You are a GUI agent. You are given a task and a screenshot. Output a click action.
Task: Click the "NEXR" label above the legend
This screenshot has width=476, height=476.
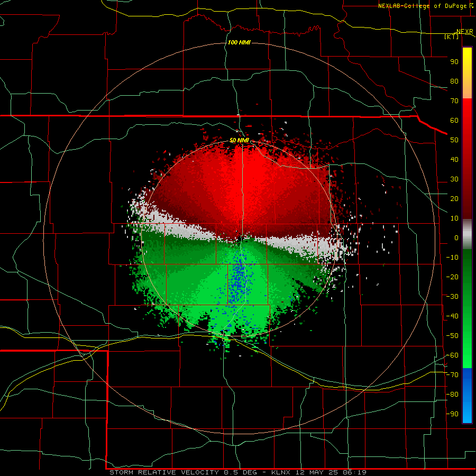(x=465, y=32)
